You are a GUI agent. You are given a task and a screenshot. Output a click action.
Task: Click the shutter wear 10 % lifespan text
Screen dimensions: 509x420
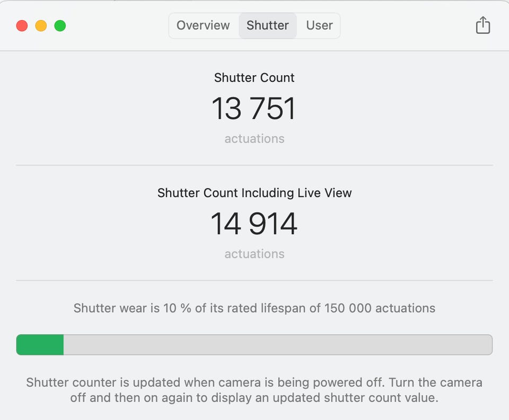pyautogui.click(x=254, y=308)
